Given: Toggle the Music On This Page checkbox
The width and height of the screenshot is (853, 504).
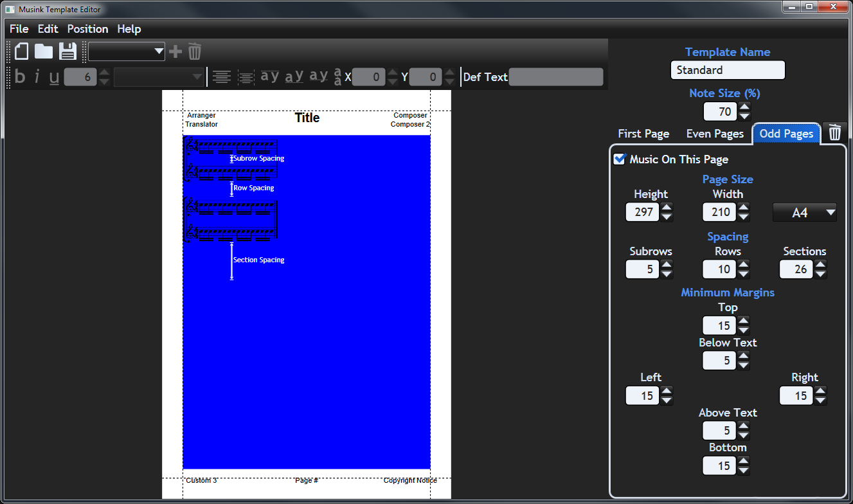Looking at the screenshot, I should [620, 159].
